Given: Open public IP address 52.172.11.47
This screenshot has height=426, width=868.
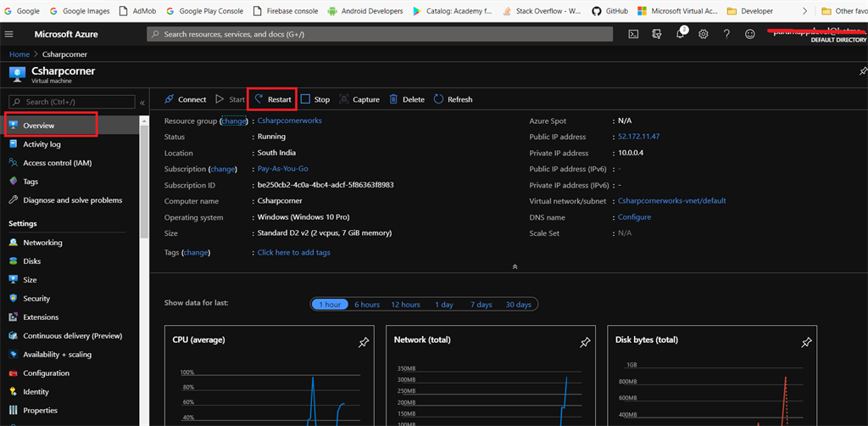Looking at the screenshot, I should click(x=639, y=137).
